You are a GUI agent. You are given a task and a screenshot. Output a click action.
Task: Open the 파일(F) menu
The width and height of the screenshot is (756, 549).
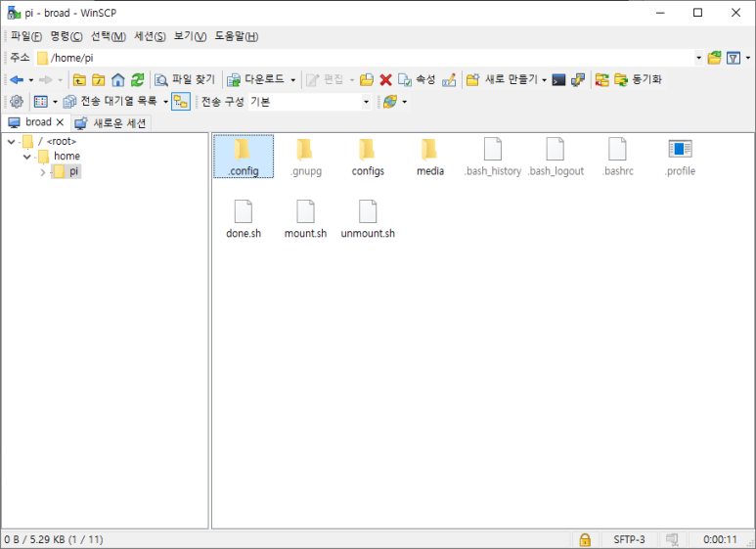pos(25,36)
